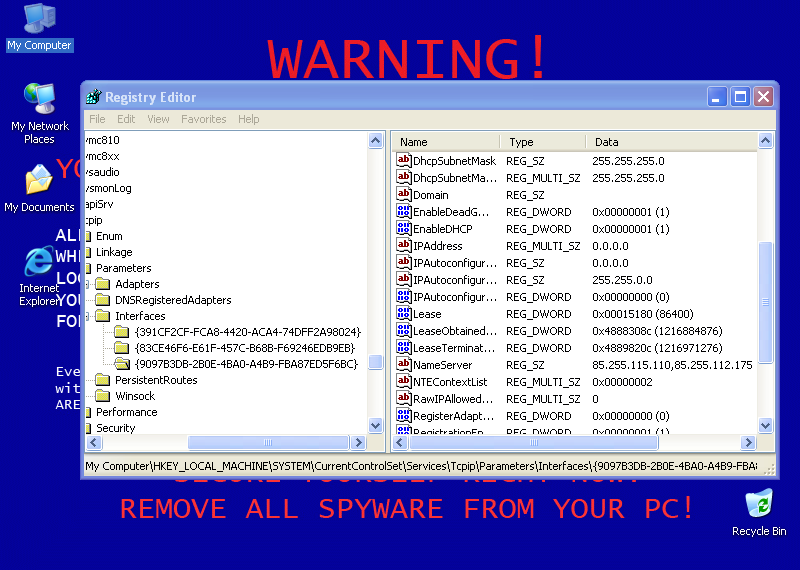Image resolution: width=800 pixels, height=570 pixels.
Task: Click the RegisterAdapt... DWORD value icon
Action: [x=404, y=415]
